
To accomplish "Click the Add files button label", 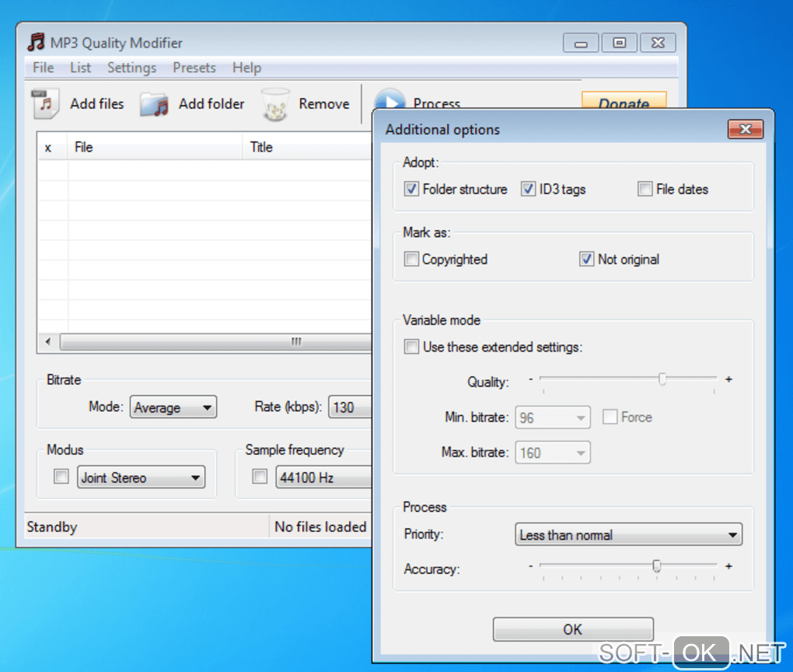I will tap(96, 103).
